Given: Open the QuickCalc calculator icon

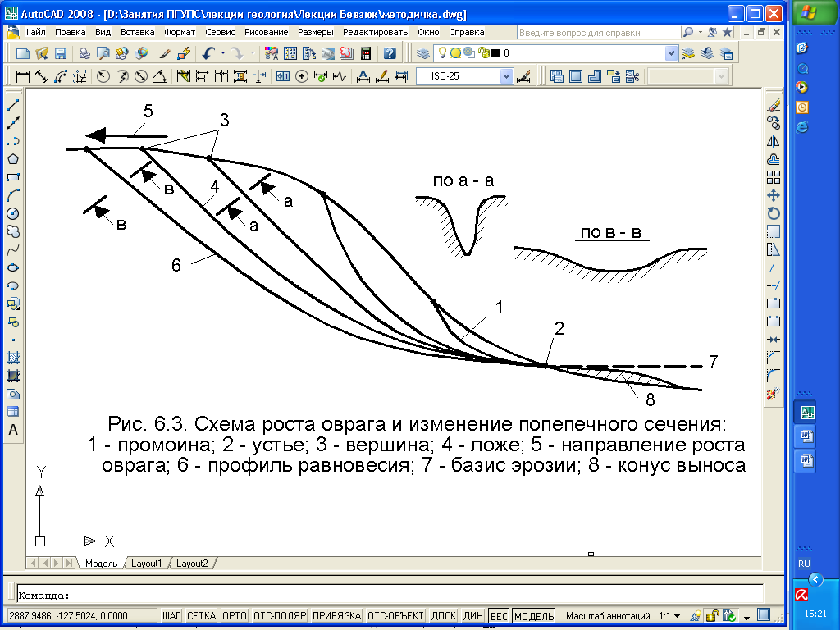Looking at the screenshot, I should tap(366, 53).
